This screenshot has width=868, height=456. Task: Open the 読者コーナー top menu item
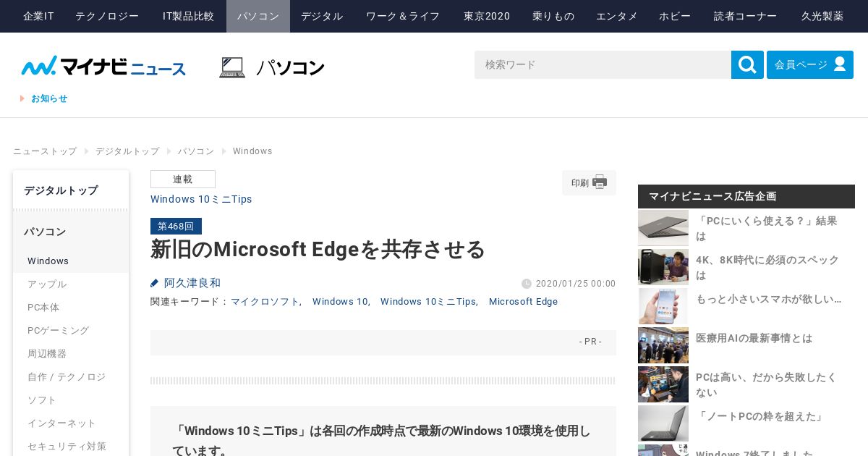pyautogui.click(x=745, y=16)
